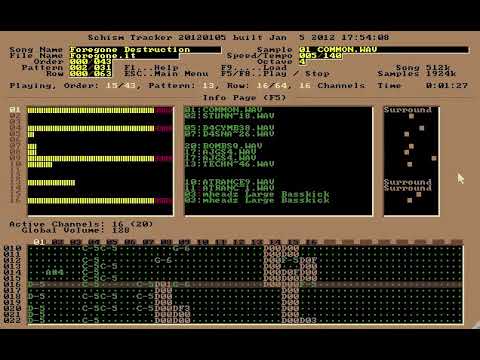
Task: Click the Schism Tracker version header text
Action: pos(238,37)
